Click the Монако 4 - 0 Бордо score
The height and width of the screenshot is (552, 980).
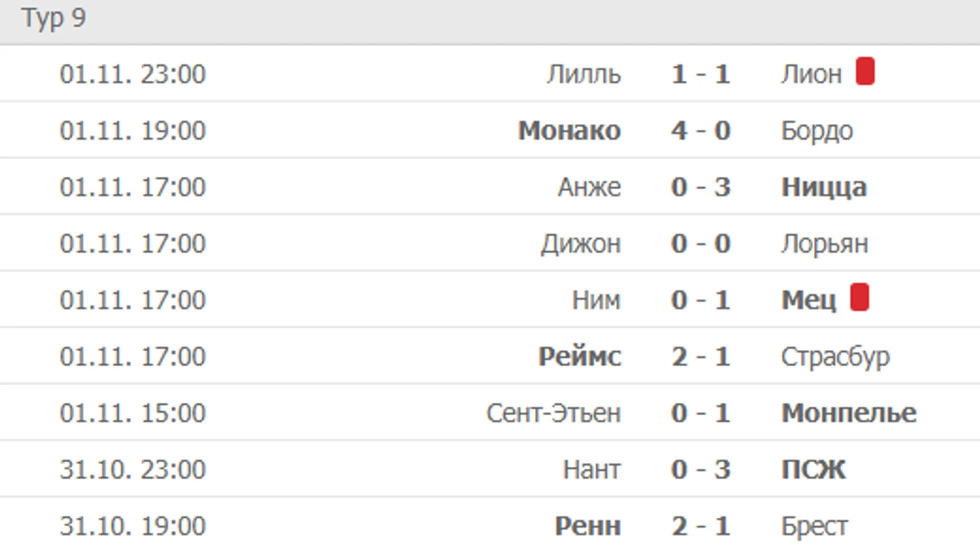tap(700, 130)
